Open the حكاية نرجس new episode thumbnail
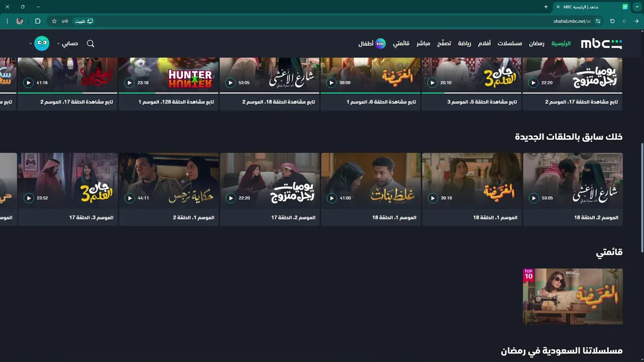This screenshot has width=644, height=362. [x=169, y=181]
